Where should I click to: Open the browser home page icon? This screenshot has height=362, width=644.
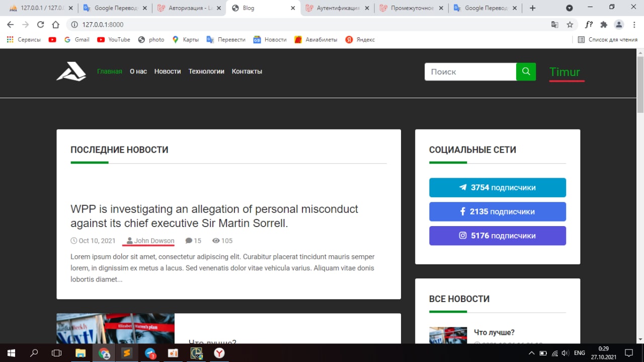pos(56,24)
